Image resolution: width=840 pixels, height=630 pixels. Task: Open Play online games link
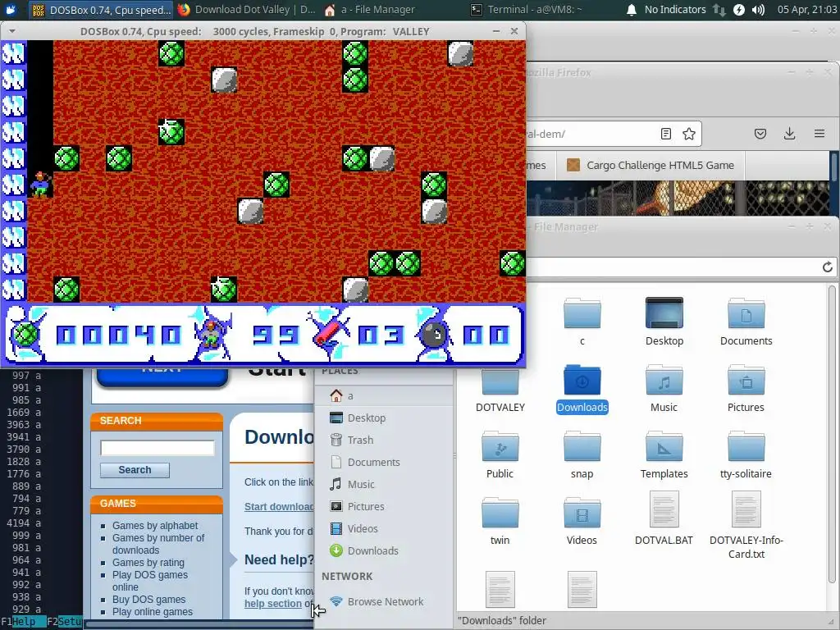tap(152, 612)
